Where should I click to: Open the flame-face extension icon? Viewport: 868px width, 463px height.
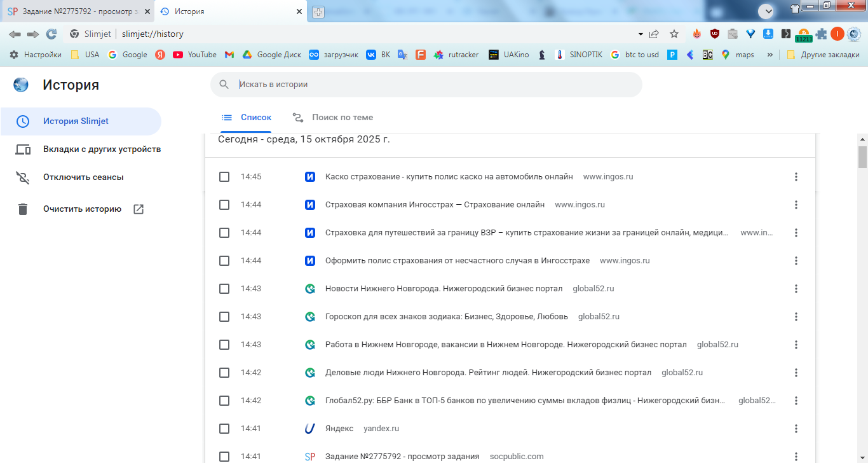point(697,34)
